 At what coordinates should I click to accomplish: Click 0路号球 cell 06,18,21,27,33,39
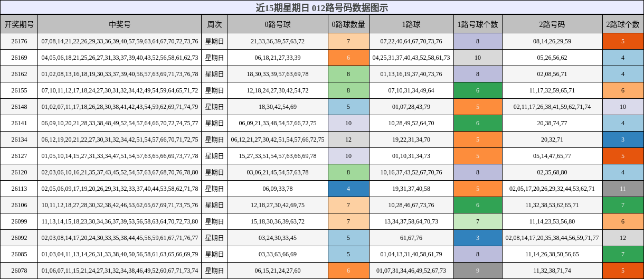(x=278, y=58)
